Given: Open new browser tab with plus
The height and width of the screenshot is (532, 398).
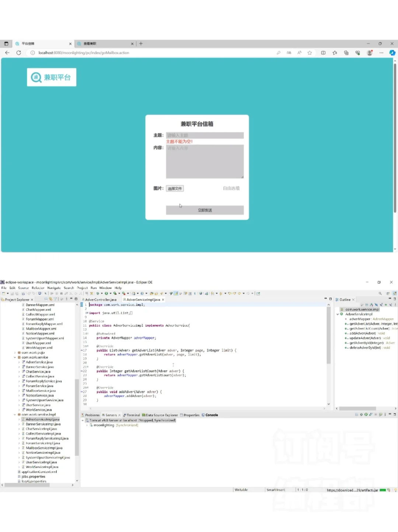Looking at the screenshot, I should (x=141, y=44).
